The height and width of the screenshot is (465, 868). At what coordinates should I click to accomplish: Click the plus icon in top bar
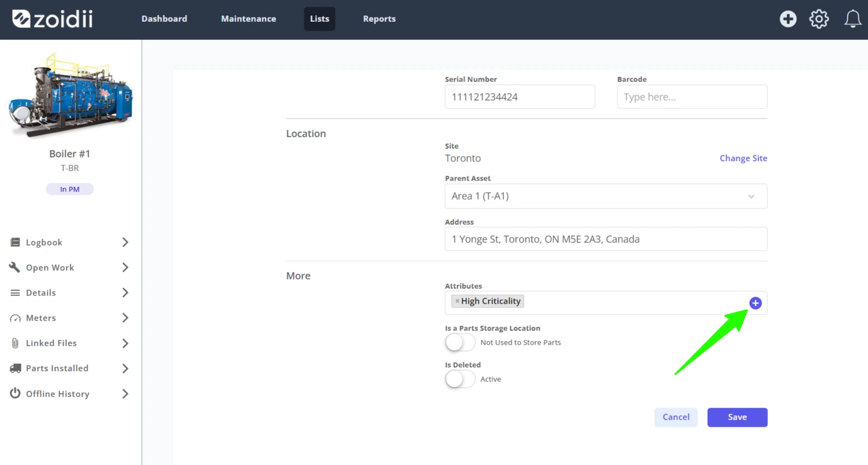pos(788,19)
